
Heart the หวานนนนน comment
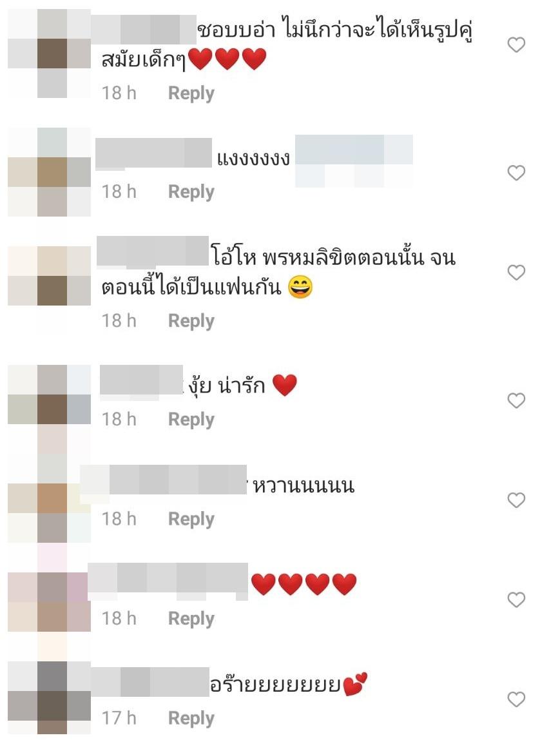(x=516, y=500)
